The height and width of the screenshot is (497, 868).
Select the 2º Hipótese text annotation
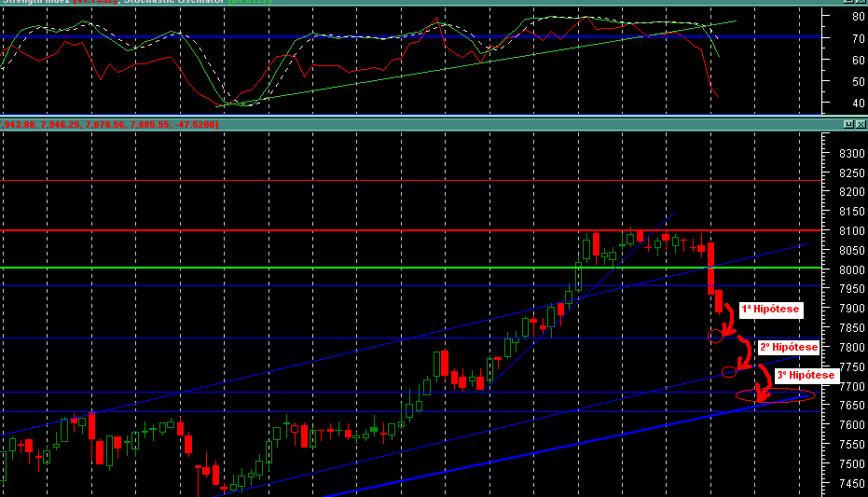click(x=789, y=347)
